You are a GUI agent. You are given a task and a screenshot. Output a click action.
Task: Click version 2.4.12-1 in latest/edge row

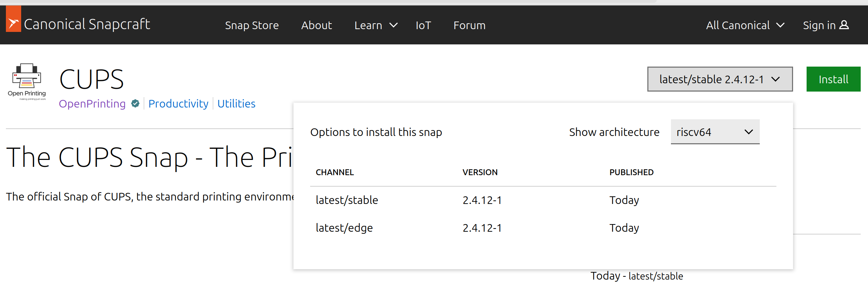pos(482,228)
